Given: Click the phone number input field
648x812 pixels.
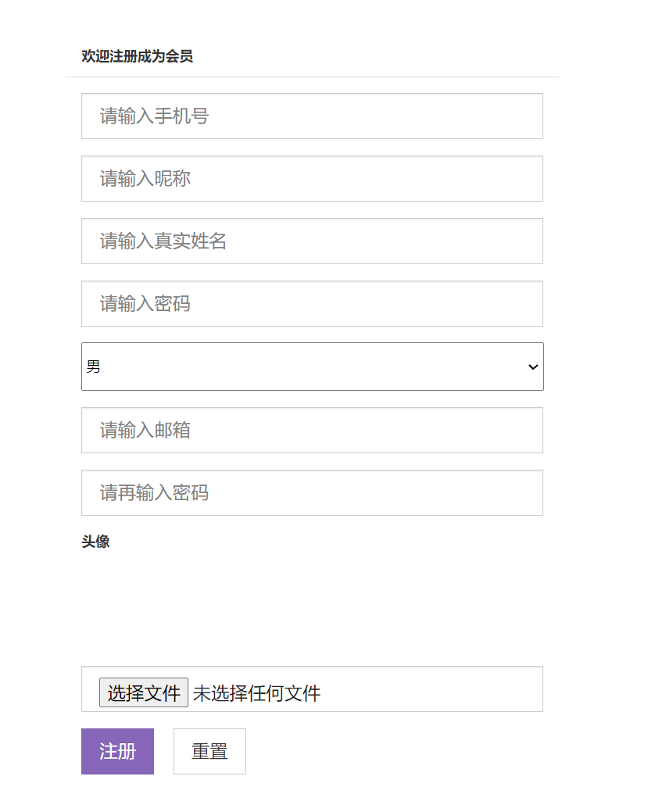Looking at the screenshot, I should point(312,116).
